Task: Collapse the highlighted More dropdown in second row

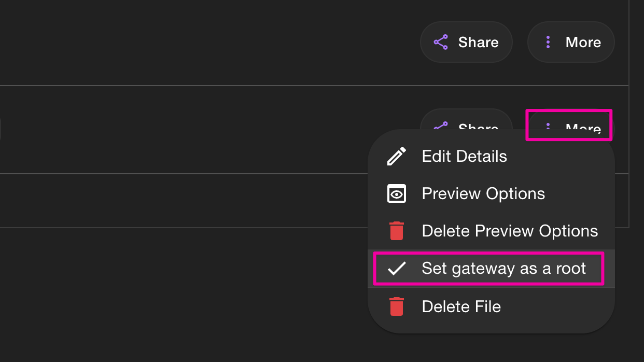Action: click(x=569, y=125)
